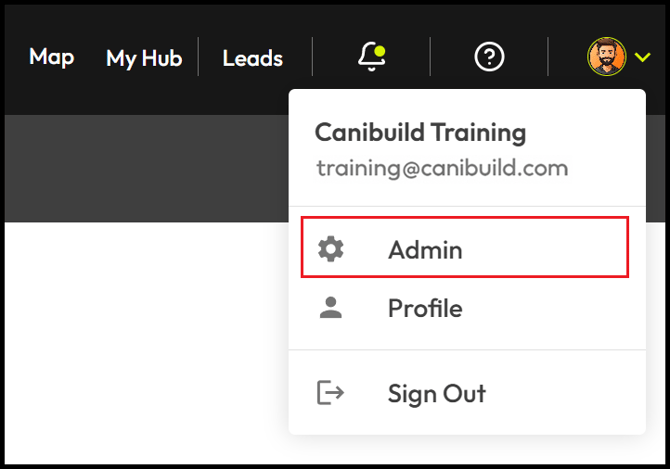The width and height of the screenshot is (670, 469).
Task: Click the user avatar picture
Action: pos(606,57)
